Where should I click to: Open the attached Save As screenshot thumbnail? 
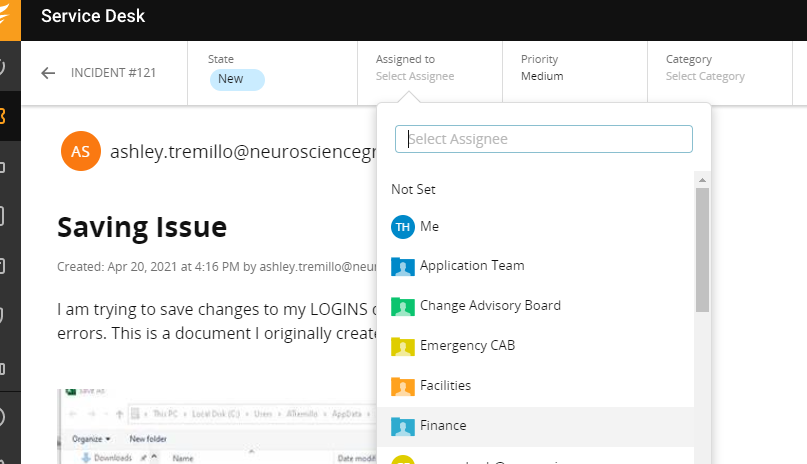point(217,426)
